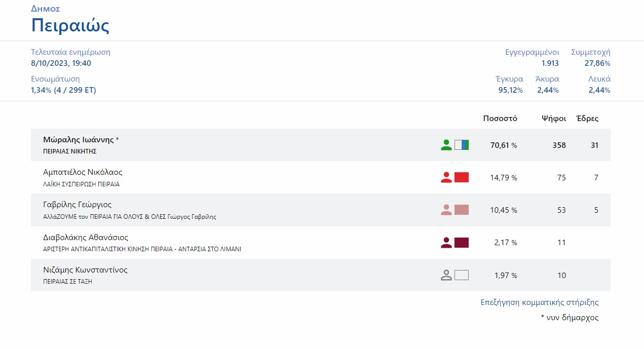Click the pink party swatch beside Γαβρίλης
This screenshot has width=644, height=349.
(x=462, y=210)
